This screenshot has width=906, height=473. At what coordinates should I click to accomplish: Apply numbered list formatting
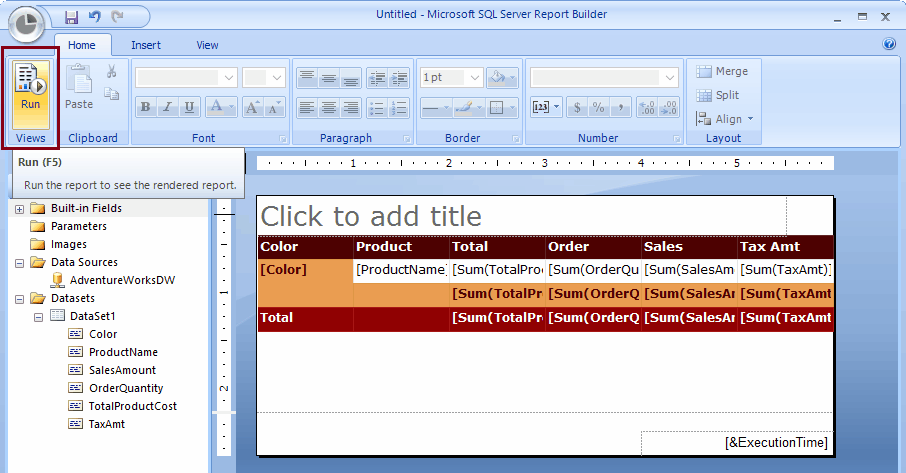399,107
